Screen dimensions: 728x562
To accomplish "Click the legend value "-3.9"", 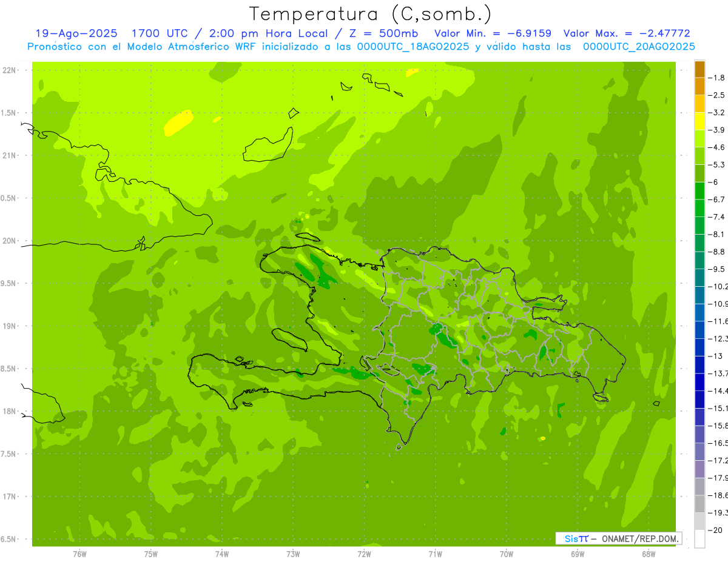I will click(718, 130).
